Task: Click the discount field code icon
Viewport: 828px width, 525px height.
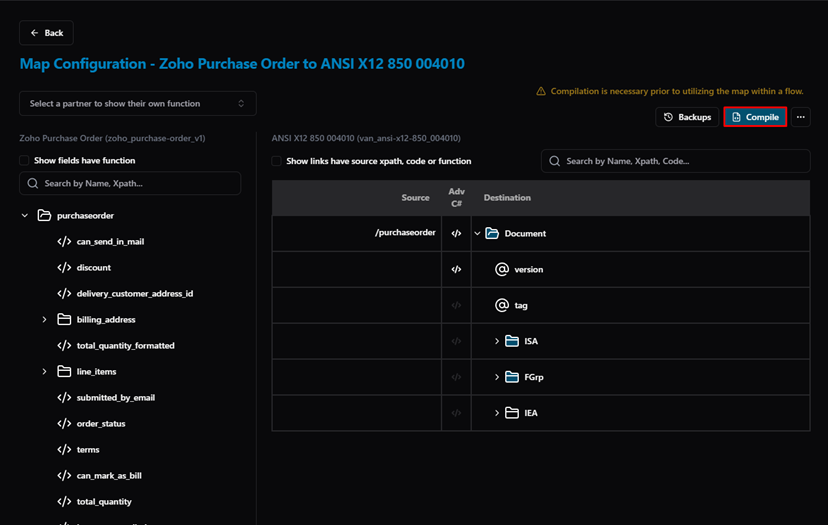Action: click(x=64, y=267)
